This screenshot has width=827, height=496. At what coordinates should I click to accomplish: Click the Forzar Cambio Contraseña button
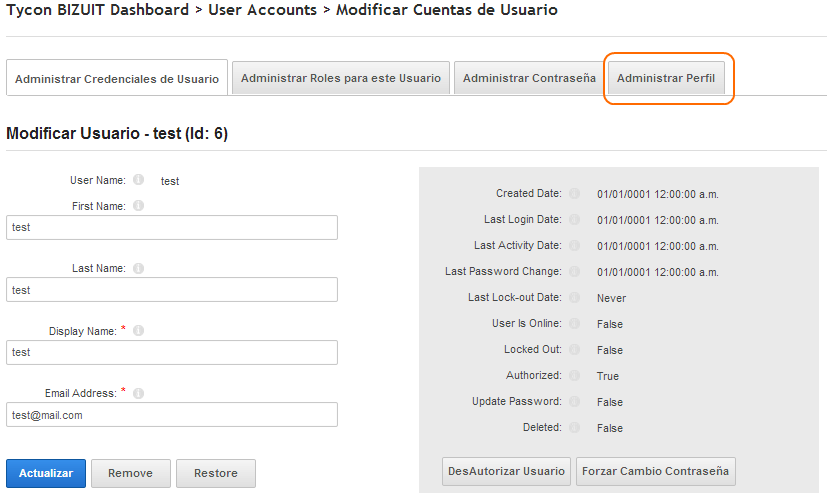pos(656,471)
